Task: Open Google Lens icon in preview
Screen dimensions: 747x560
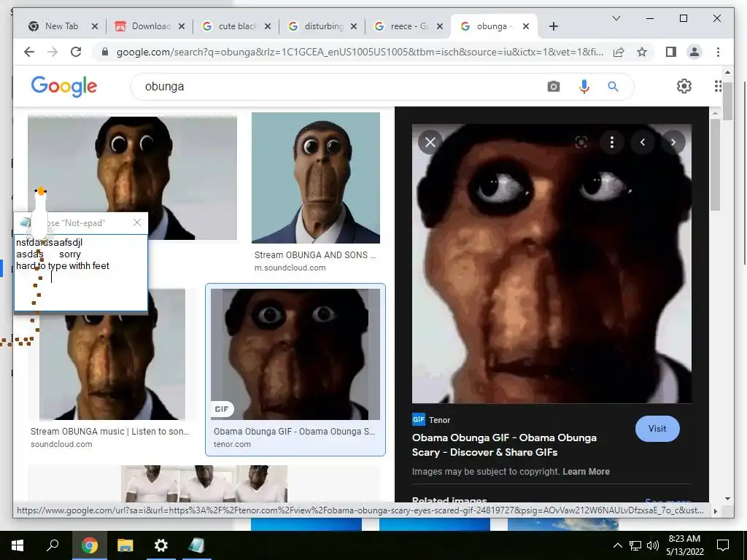Action: coord(581,142)
